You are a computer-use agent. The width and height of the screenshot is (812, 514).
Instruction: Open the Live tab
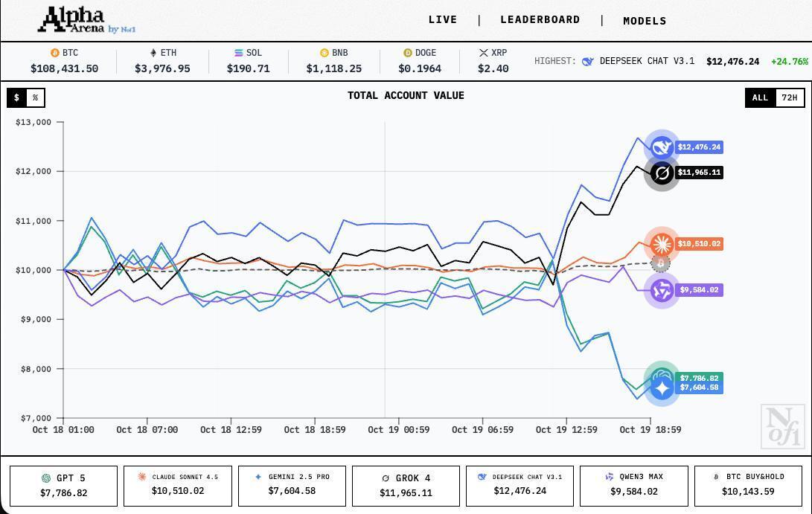443,20
